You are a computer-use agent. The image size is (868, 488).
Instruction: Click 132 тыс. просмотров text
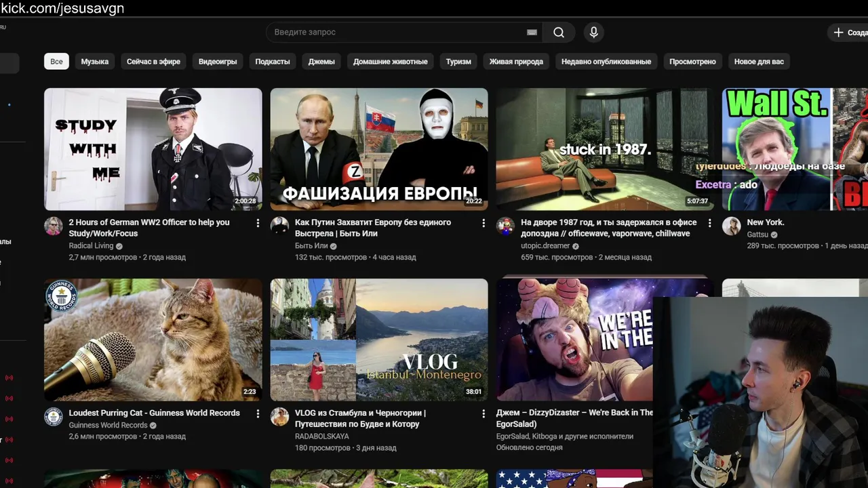pyautogui.click(x=332, y=258)
